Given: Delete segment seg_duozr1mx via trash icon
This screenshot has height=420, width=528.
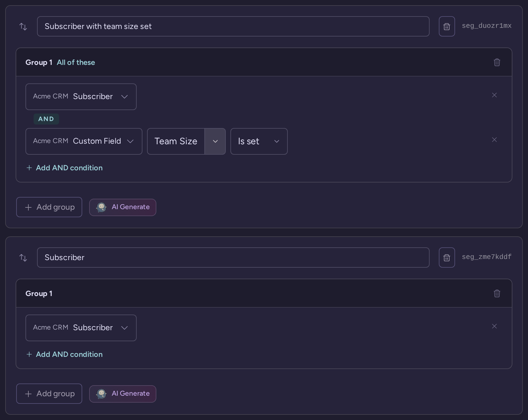Looking at the screenshot, I should [447, 26].
